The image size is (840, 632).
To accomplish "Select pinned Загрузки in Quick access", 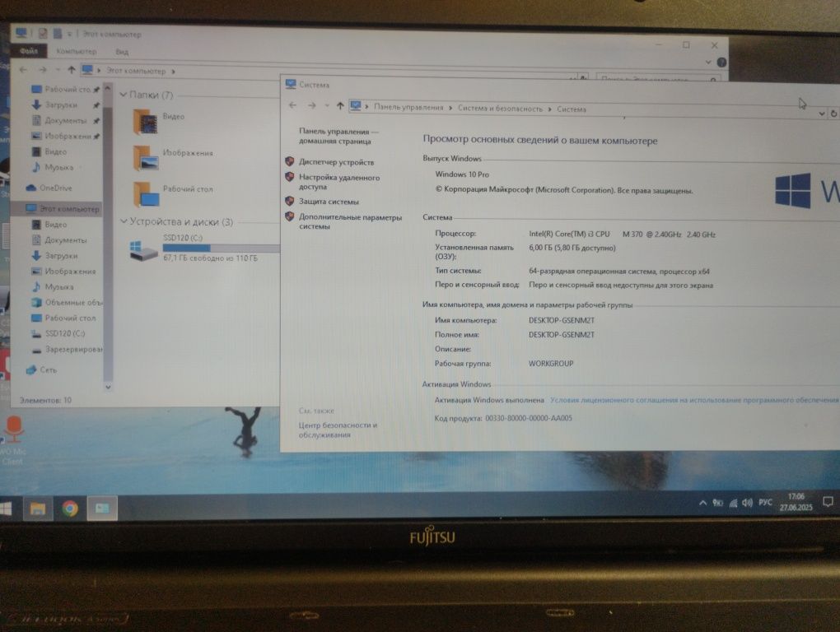I will [x=65, y=105].
